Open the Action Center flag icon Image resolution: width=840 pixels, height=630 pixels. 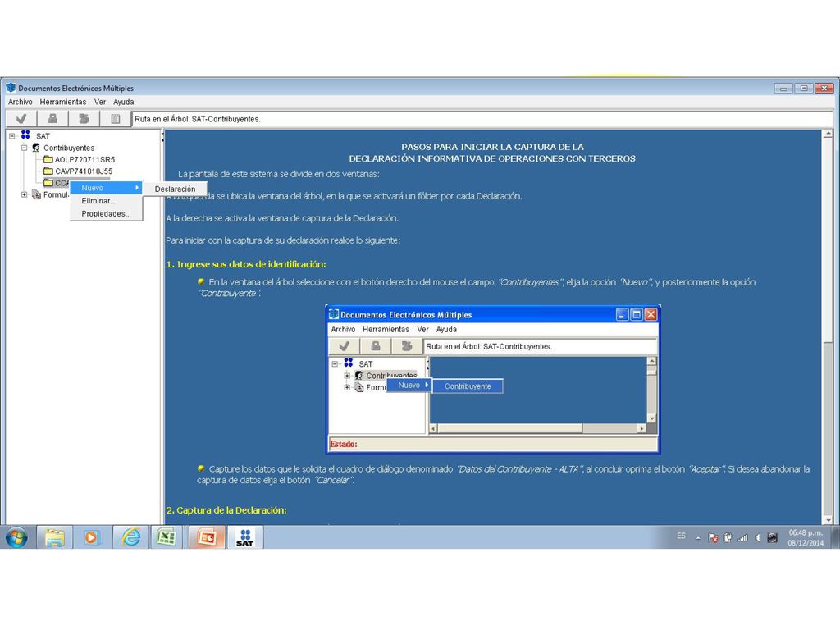tap(713, 538)
